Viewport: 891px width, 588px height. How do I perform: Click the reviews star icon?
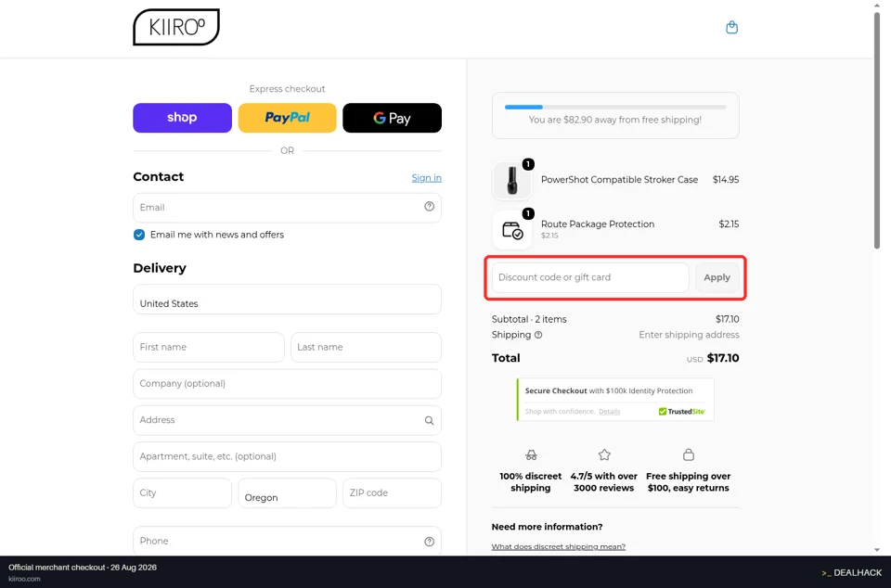[x=604, y=454]
